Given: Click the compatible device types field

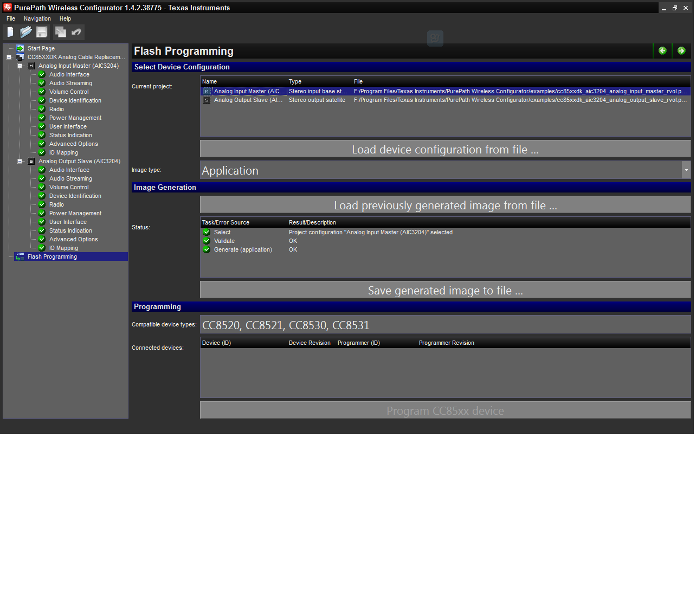Looking at the screenshot, I should (445, 325).
